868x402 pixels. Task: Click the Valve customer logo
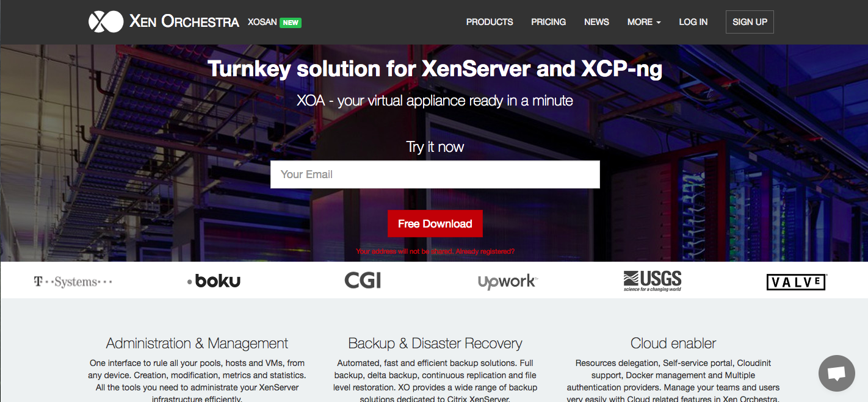796,282
